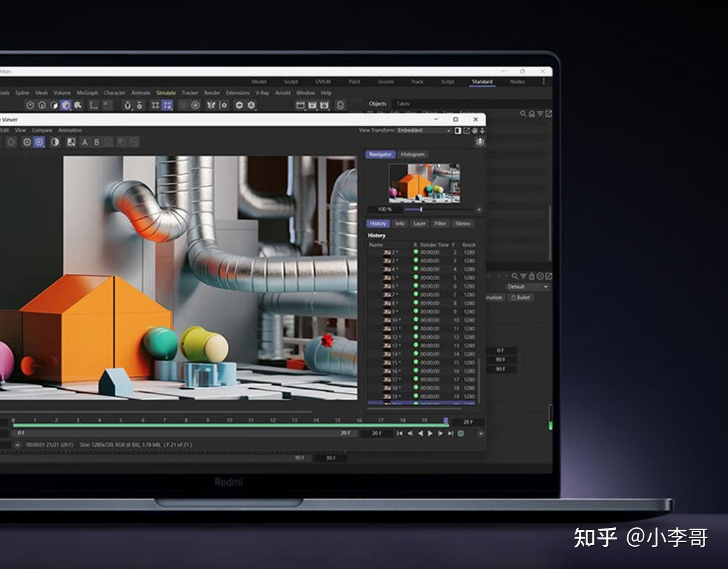Open the Default dropdown in attributes panel
728x569 pixels.
click(527, 287)
